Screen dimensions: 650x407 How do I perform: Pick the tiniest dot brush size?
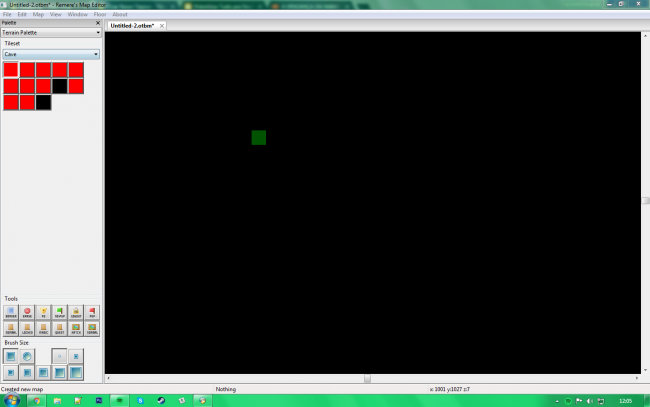click(x=59, y=356)
